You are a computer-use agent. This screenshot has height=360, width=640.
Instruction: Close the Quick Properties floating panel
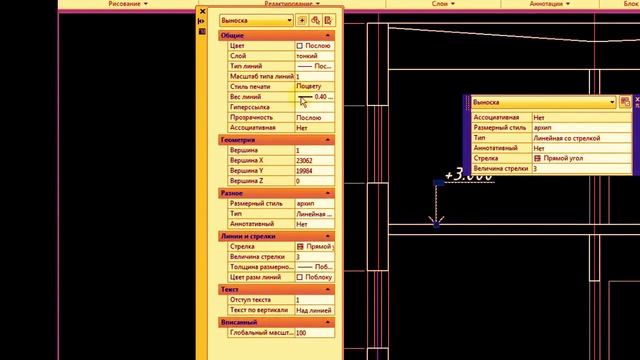coord(637,100)
